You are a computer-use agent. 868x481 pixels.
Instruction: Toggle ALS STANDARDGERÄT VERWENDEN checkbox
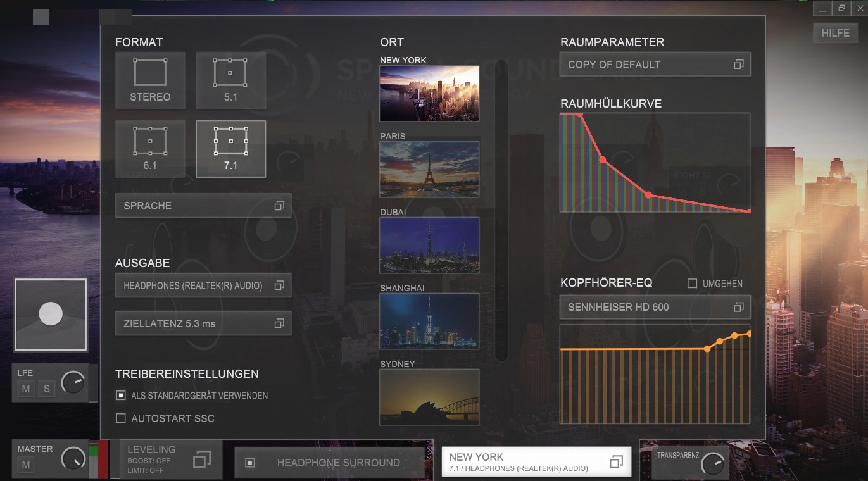[x=121, y=396]
